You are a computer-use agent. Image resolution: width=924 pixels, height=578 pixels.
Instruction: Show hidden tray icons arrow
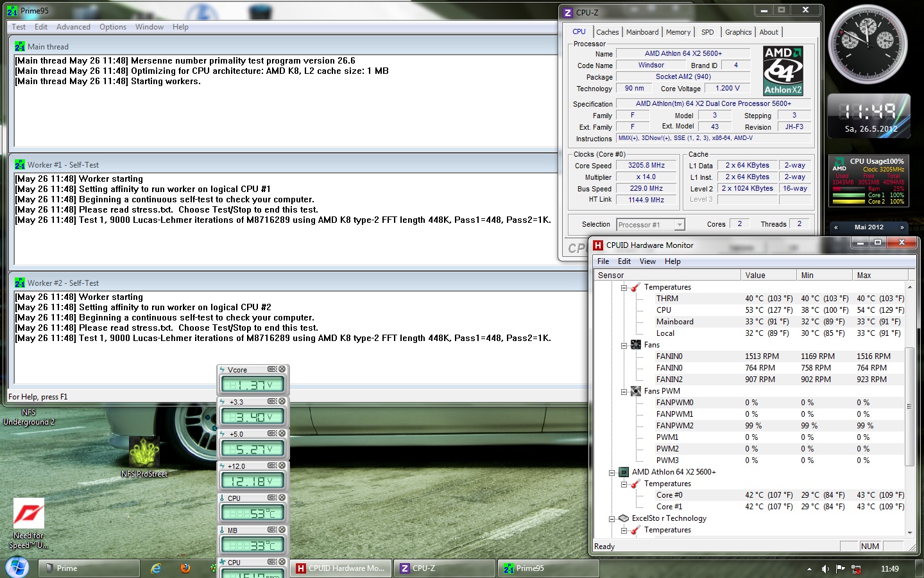[809, 568]
